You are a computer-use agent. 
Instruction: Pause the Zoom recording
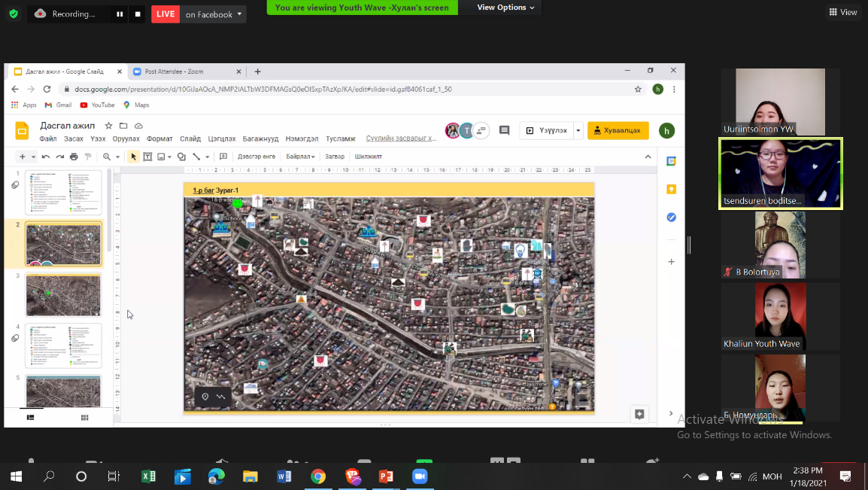(120, 14)
